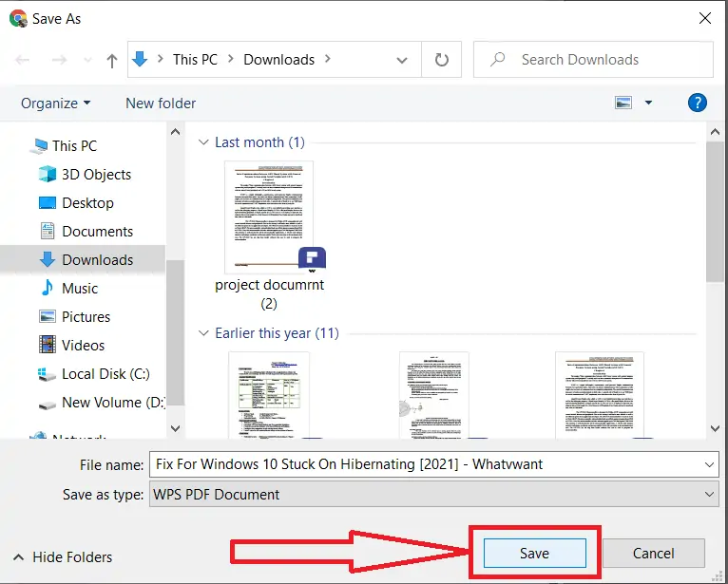Open Local Disk (C:) in the sidebar
This screenshot has height=584, width=728.
pos(105,374)
